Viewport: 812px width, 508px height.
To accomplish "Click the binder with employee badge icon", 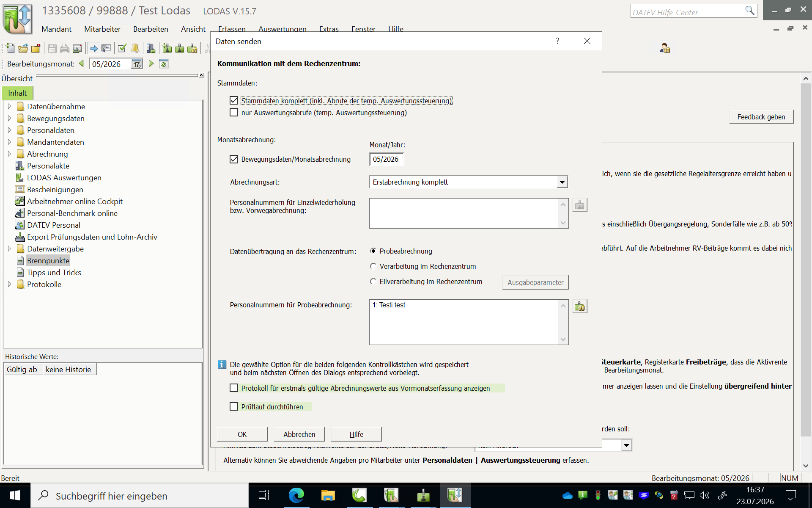I will [x=151, y=49].
